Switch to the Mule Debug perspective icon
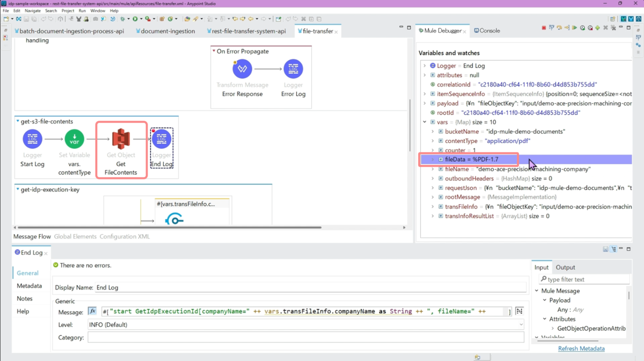Viewport: 644px width, 361px height. coord(623,19)
